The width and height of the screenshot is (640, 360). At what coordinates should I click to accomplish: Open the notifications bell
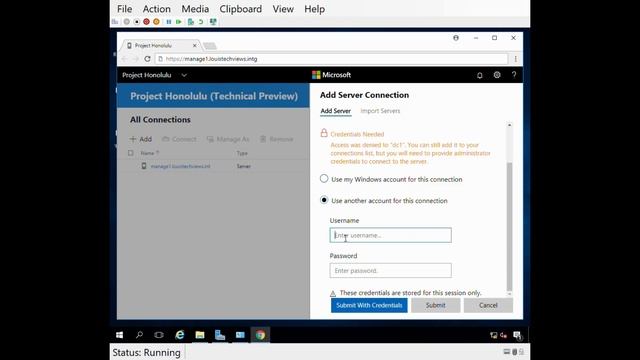(x=480, y=75)
